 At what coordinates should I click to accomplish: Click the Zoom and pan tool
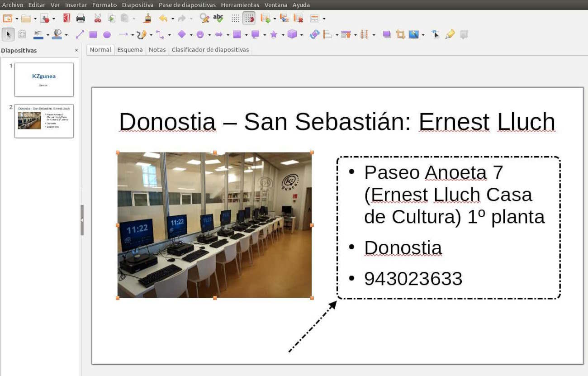[x=22, y=34]
